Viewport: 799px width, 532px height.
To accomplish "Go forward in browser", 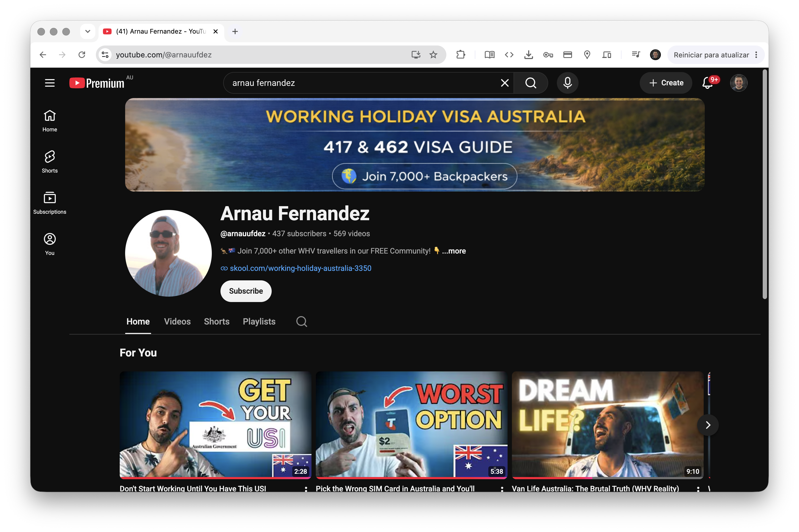I will (62, 55).
